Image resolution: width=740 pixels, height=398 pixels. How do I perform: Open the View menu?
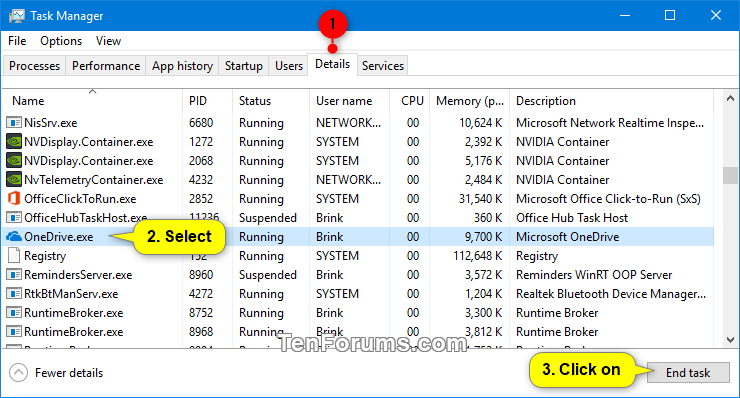[109, 41]
